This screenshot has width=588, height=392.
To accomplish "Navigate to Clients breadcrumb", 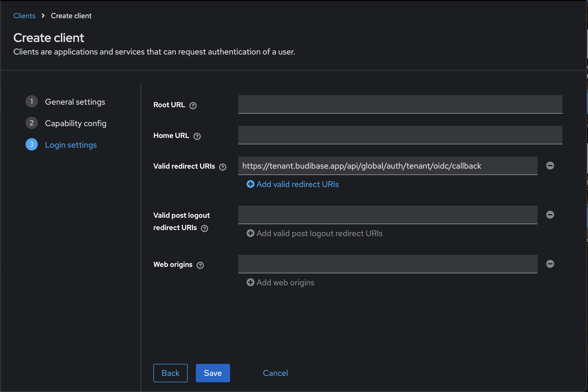I will [24, 16].
